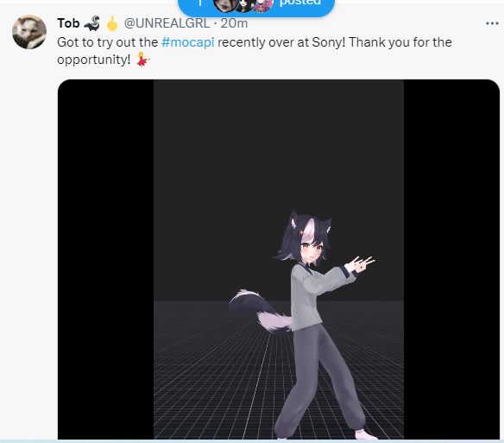Open Tob's cat profile picture

(29, 32)
